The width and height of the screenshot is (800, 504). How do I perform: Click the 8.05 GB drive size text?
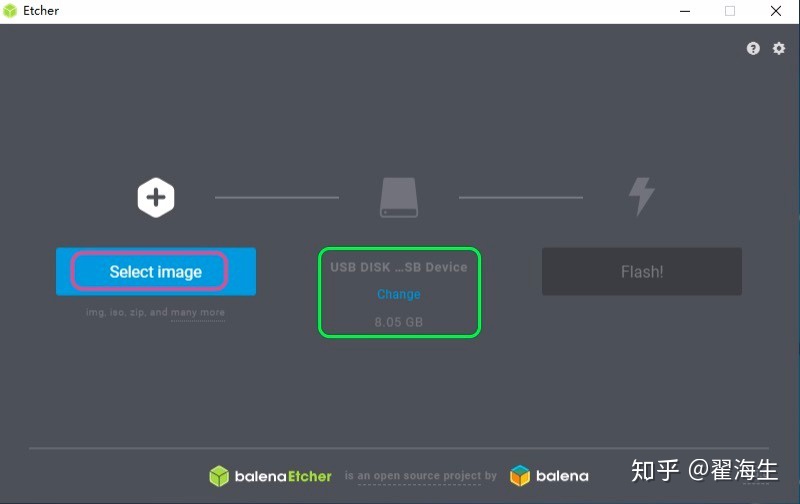[399, 322]
